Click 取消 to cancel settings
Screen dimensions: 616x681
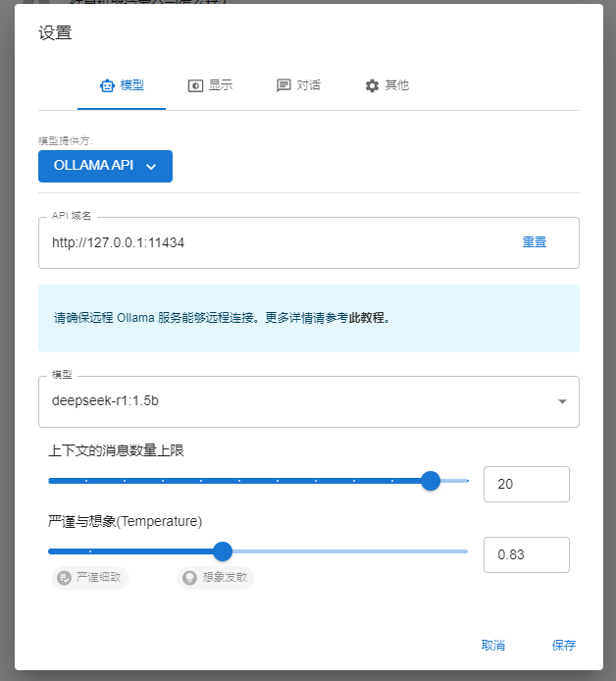(x=493, y=646)
